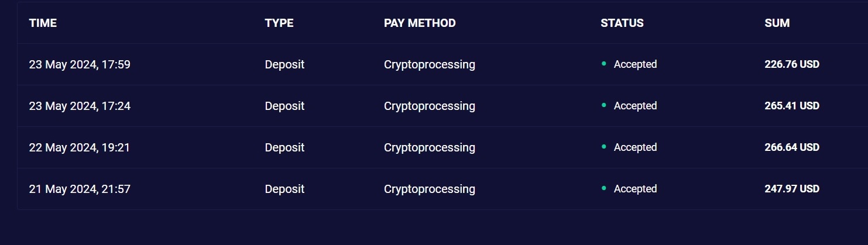This screenshot has height=245, width=868.
Task: Click the 247.97 USD sum
Action: point(792,189)
